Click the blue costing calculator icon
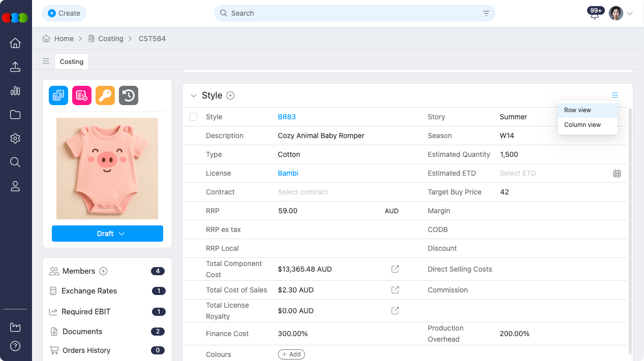 pyautogui.click(x=58, y=95)
